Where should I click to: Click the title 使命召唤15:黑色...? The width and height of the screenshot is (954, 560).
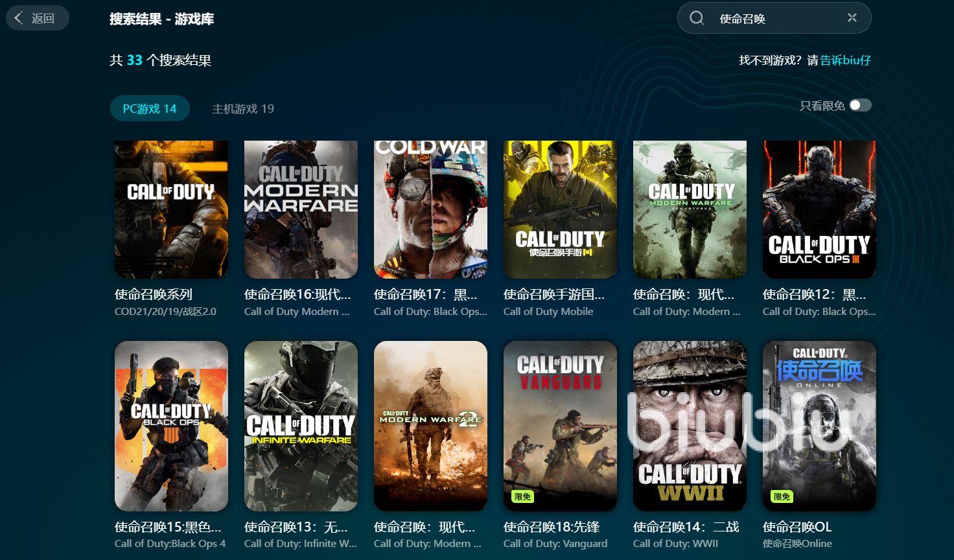[168, 527]
